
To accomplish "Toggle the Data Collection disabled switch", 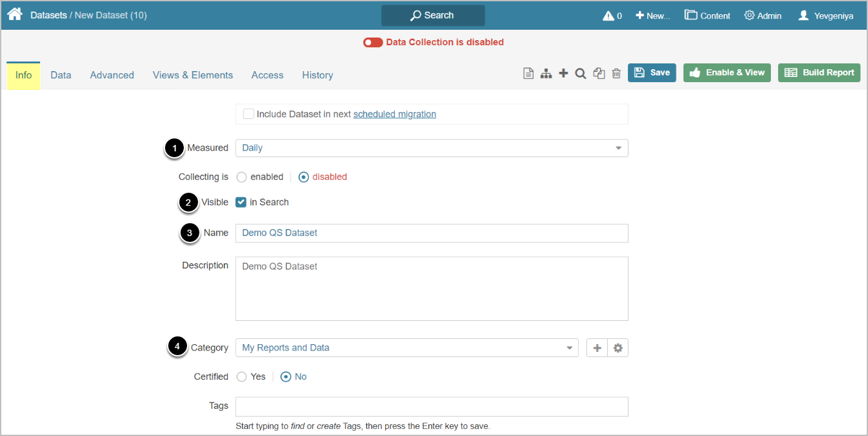I will point(373,43).
